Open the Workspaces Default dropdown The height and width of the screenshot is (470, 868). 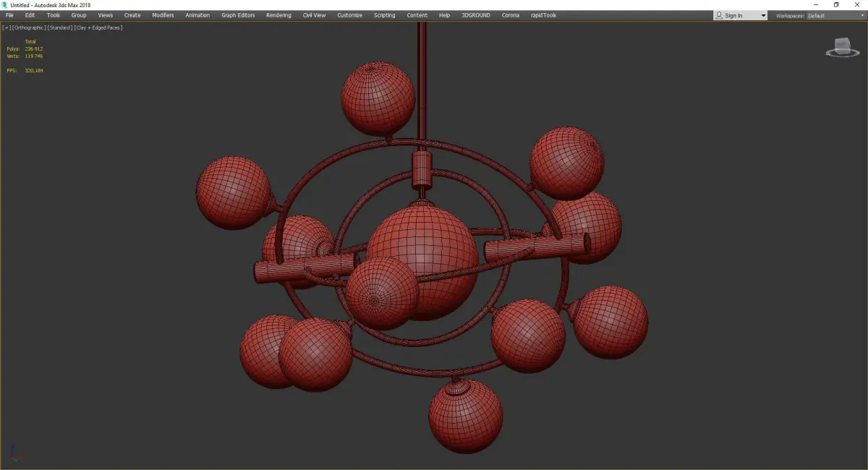[835, 15]
